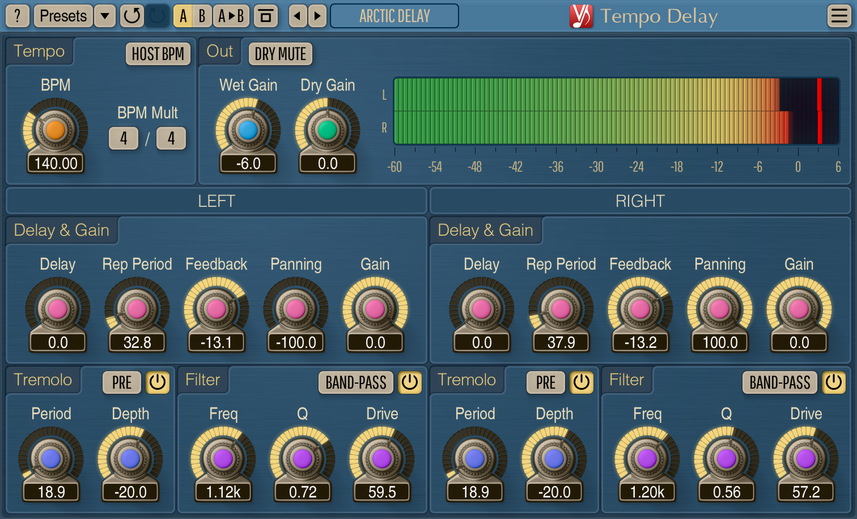Click the Wet Gain knob

coord(247,129)
